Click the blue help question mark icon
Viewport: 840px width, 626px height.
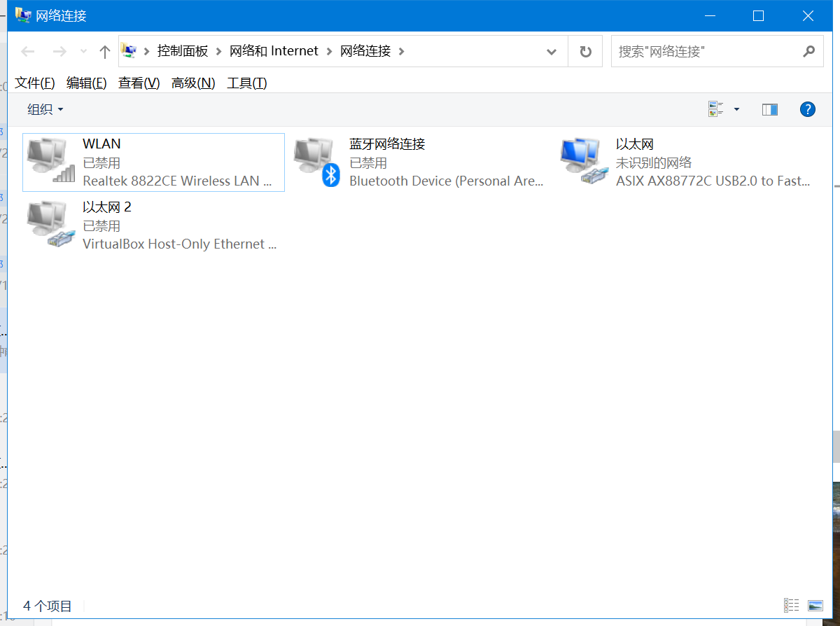[807, 109]
